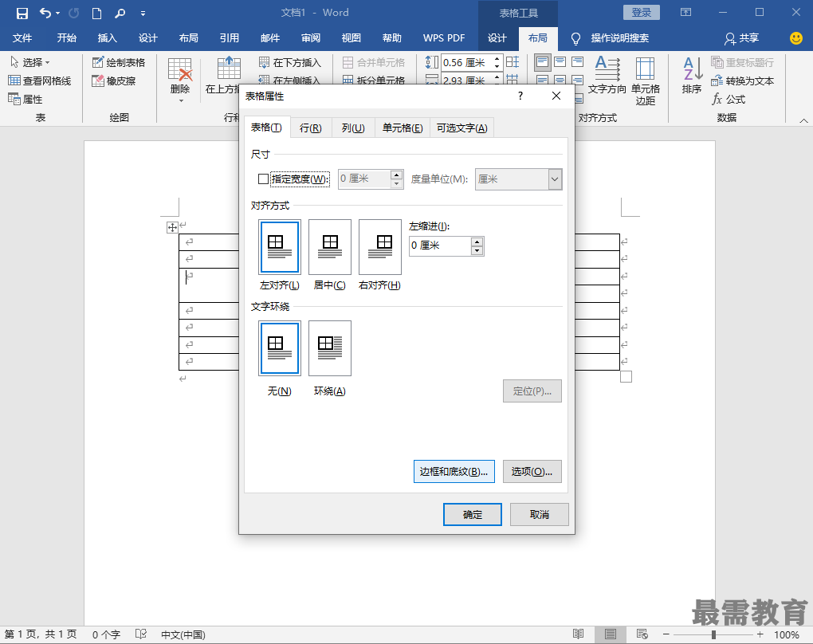Click the 边框和底纹(B)... button
This screenshot has width=813, height=644.
[454, 471]
